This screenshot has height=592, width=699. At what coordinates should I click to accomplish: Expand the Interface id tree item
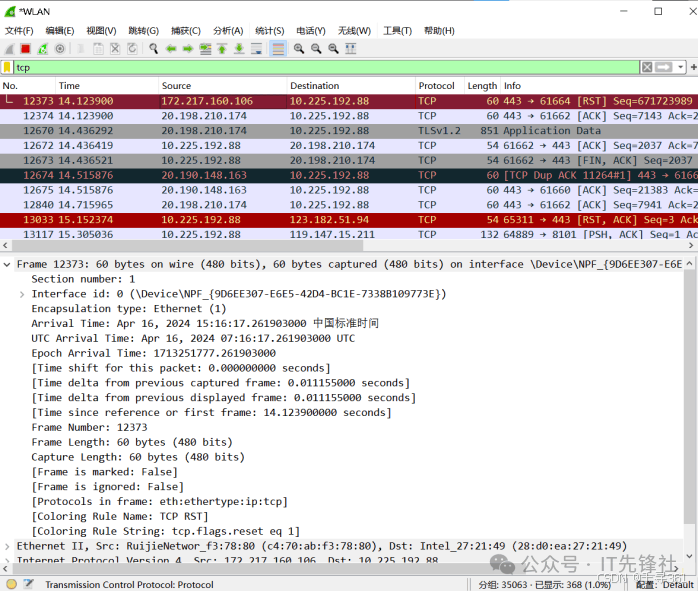23,294
